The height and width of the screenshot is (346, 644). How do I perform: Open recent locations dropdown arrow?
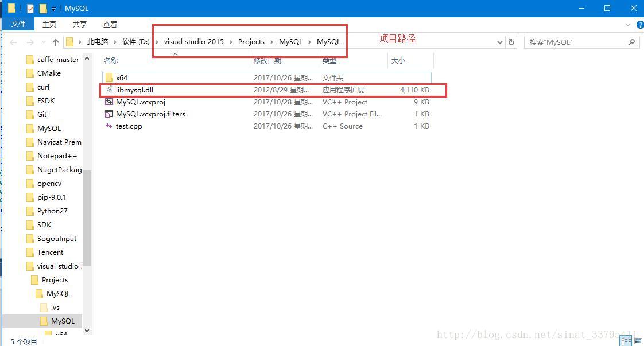coord(44,42)
